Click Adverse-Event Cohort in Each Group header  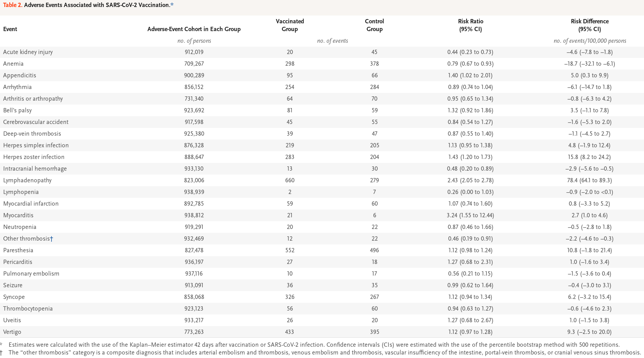click(x=194, y=29)
